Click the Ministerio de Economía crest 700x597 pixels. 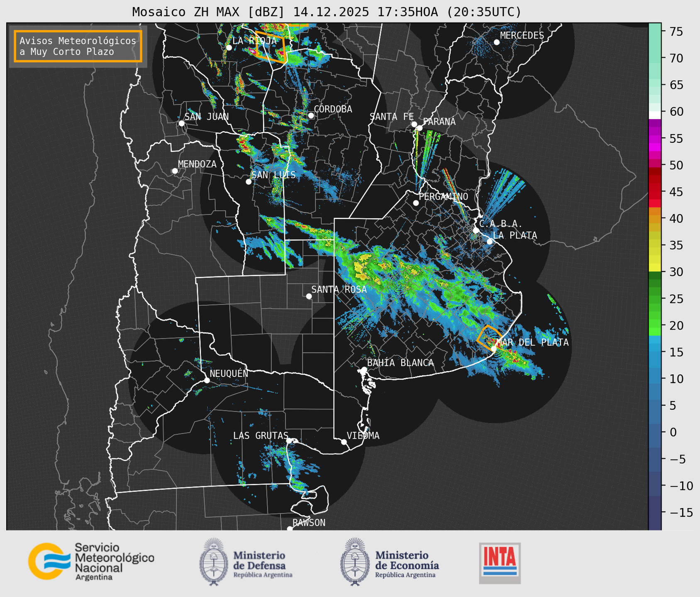[x=354, y=562]
